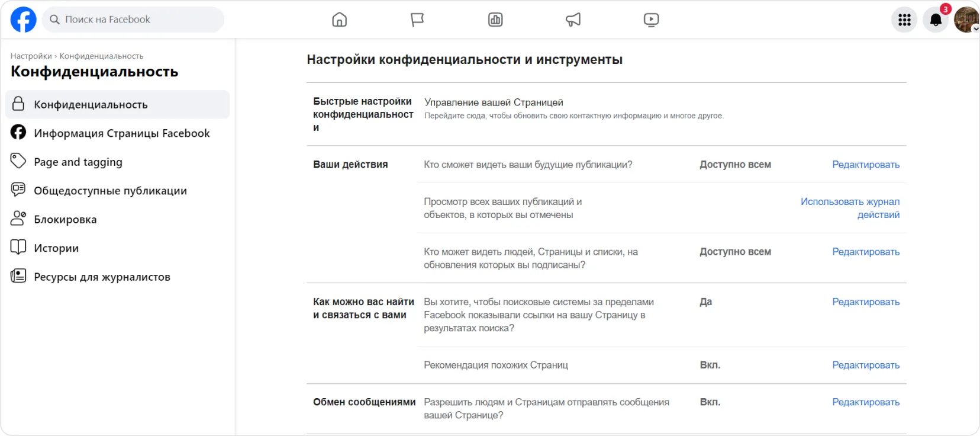Open Ресурсы для журналистов
The image size is (980, 436).
point(102,277)
